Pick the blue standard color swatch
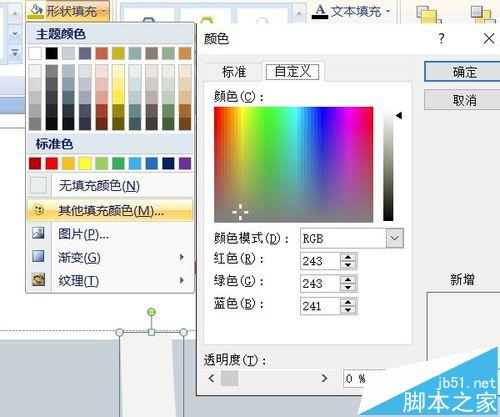This screenshot has height=417, width=500. 152,163
